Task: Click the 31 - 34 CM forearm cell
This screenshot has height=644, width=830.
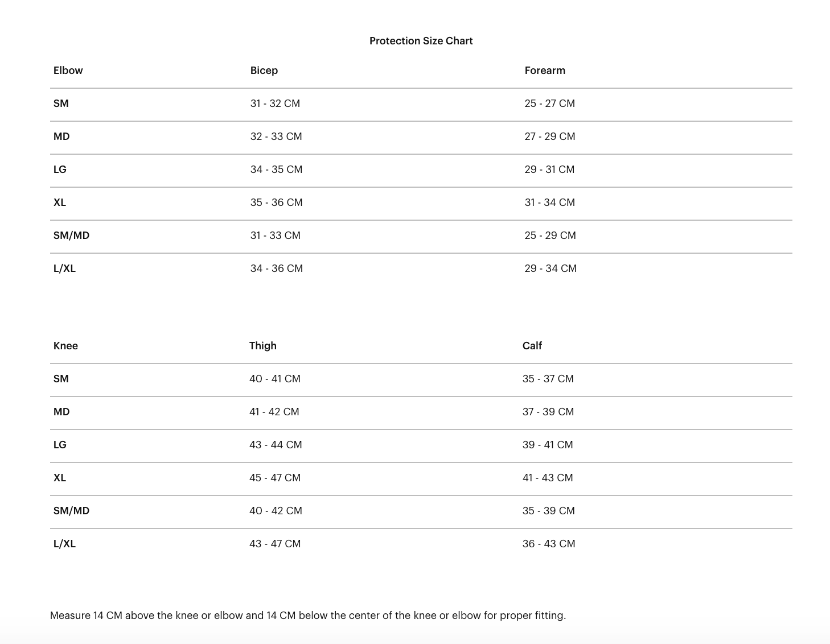Action: [x=550, y=203]
